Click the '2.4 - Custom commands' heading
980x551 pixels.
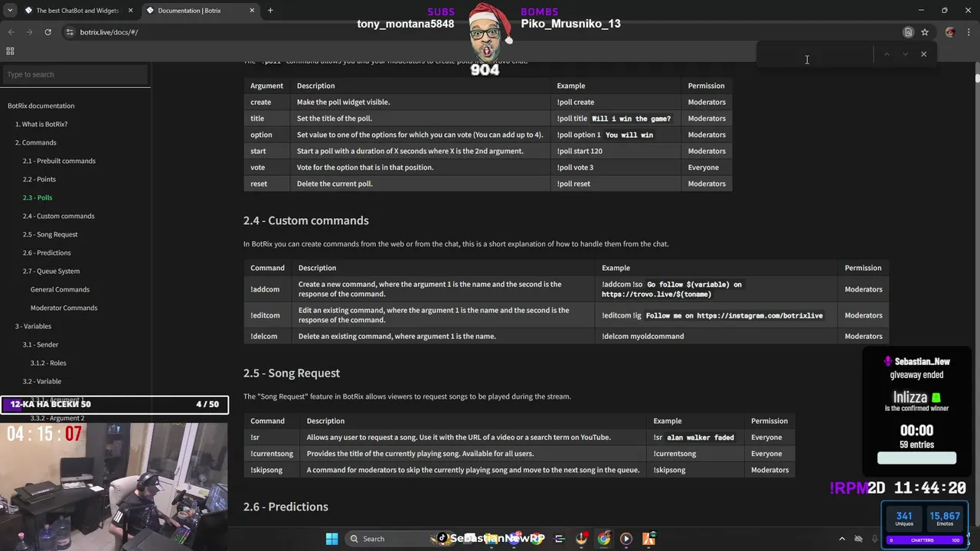click(x=306, y=220)
